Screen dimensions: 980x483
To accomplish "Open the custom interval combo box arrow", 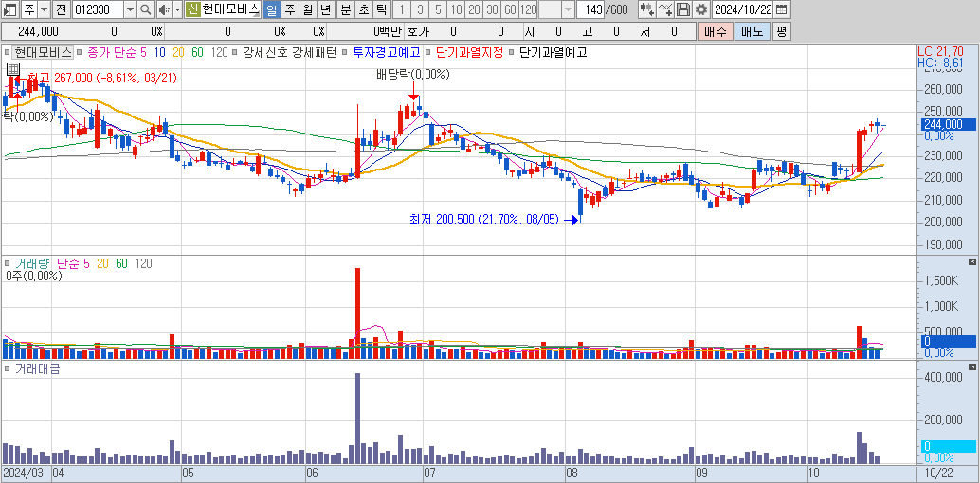I will pyautogui.click(x=568, y=9).
